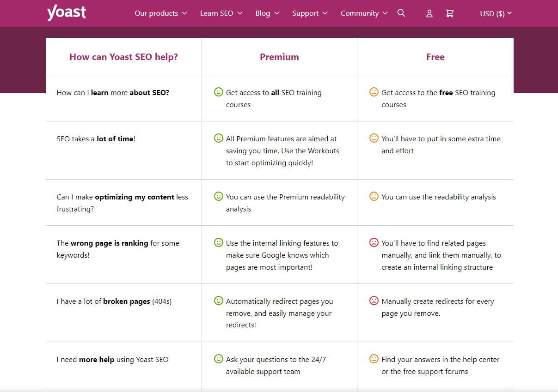The image size is (558, 392).
Task: Click the user account icon
Action: [x=429, y=14]
